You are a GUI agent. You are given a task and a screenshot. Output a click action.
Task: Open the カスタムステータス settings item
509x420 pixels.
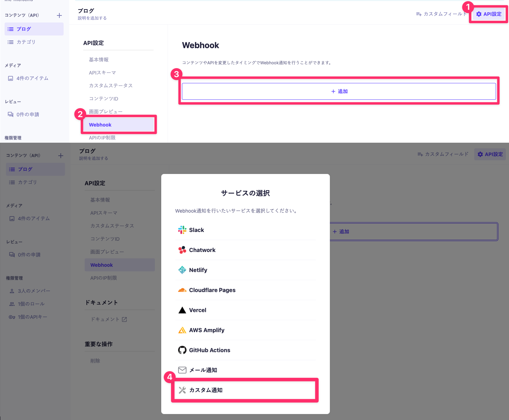point(111,85)
